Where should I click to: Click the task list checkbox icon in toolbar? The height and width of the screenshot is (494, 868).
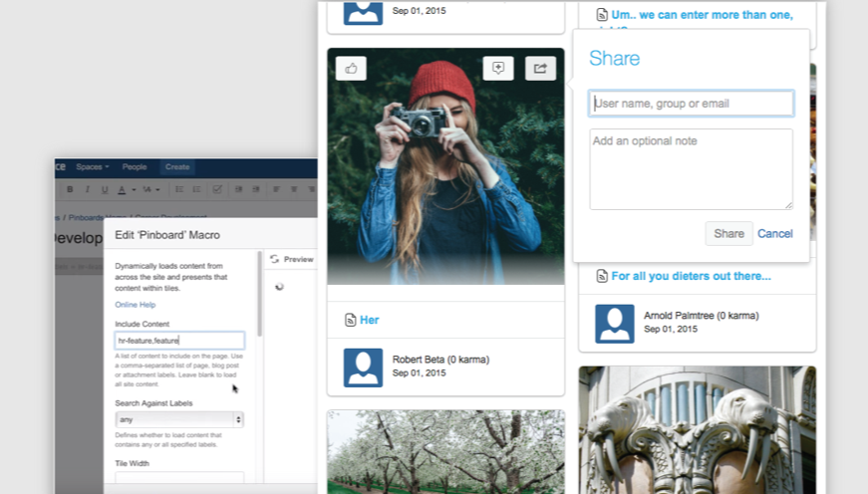click(218, 189)
